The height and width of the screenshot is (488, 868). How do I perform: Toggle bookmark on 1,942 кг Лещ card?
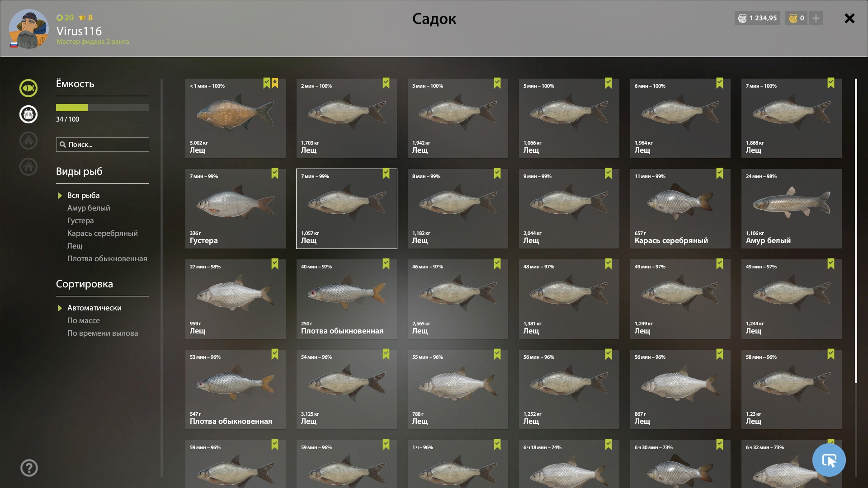pos(497,83)
